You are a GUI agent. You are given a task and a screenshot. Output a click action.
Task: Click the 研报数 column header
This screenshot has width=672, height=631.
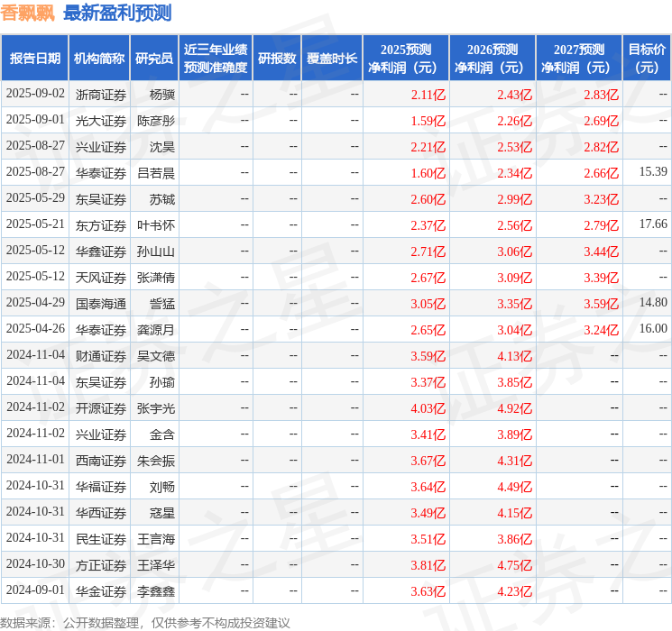pos(277,59)
